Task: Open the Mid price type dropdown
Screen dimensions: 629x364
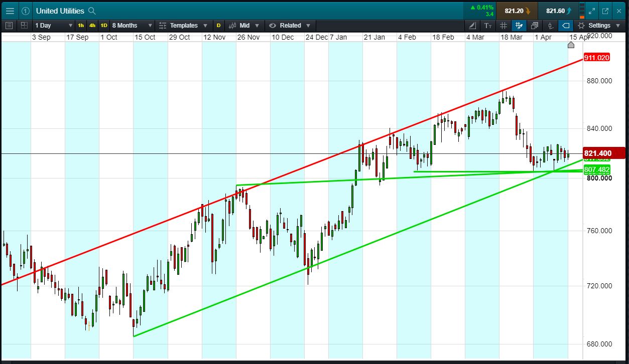Action: (244, 25)
